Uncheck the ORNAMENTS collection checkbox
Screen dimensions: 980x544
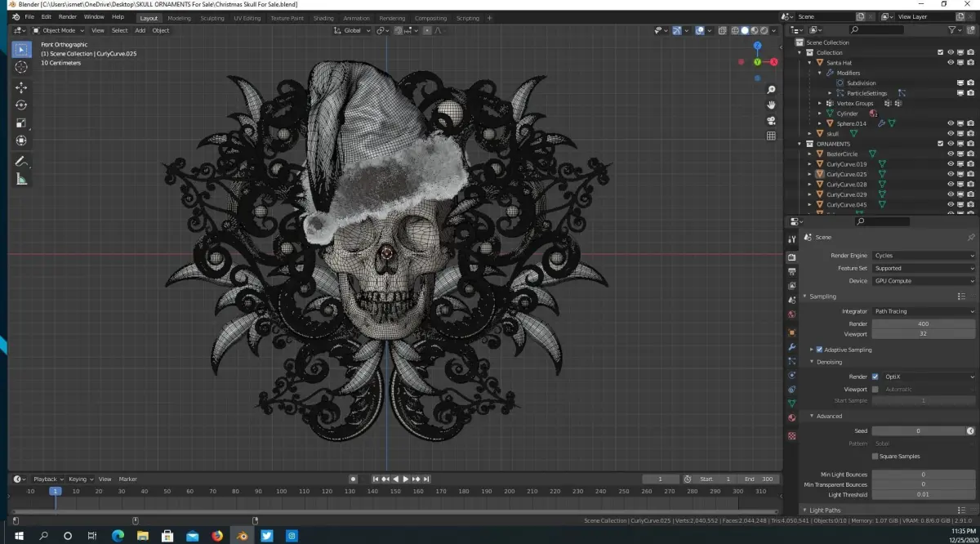(941, 144)
